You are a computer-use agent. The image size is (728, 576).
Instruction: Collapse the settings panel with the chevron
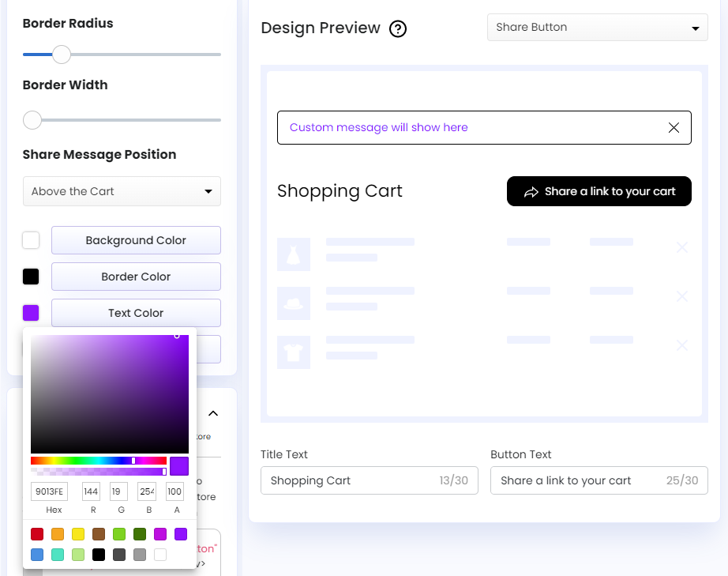coord(212,413)
